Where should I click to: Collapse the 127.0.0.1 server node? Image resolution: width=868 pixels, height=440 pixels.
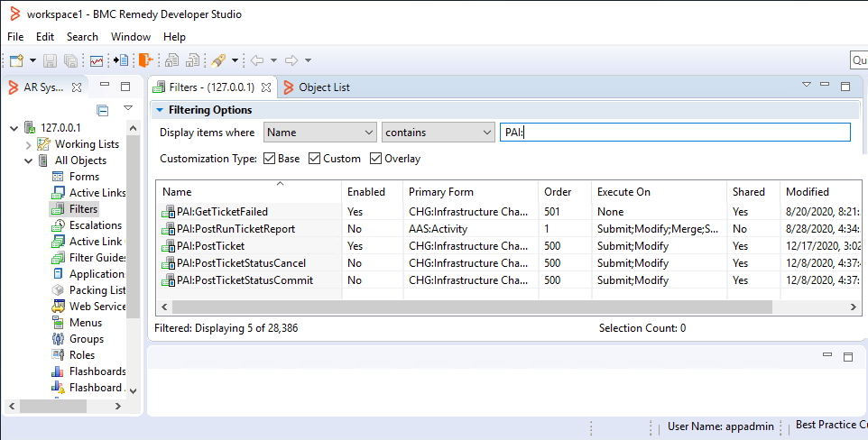[x=14, y=128]
